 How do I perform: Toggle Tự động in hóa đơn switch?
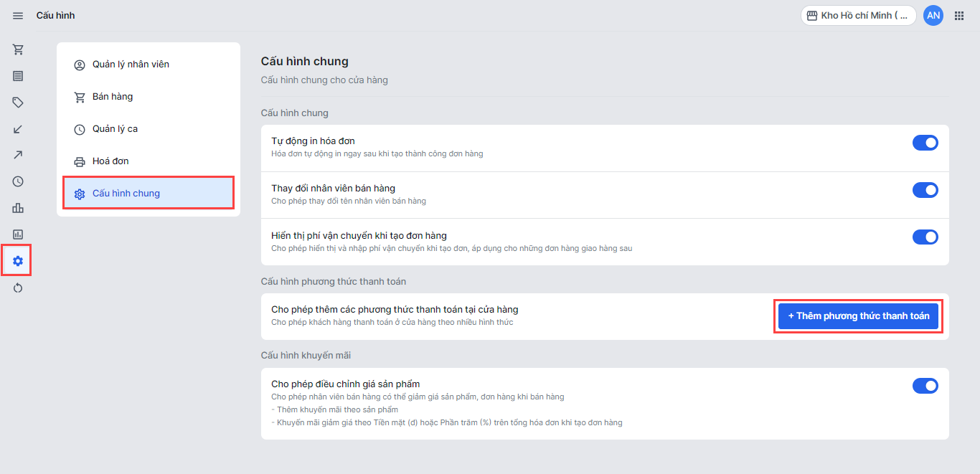pos(925,143)
